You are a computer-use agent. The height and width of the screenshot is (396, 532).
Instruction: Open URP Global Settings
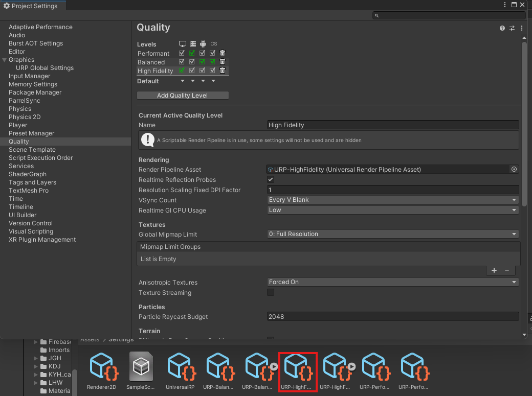tap(45, 68)
